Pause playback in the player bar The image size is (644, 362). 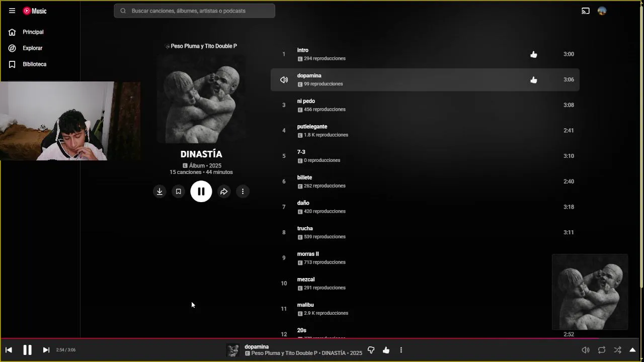(x=27, y=350)
